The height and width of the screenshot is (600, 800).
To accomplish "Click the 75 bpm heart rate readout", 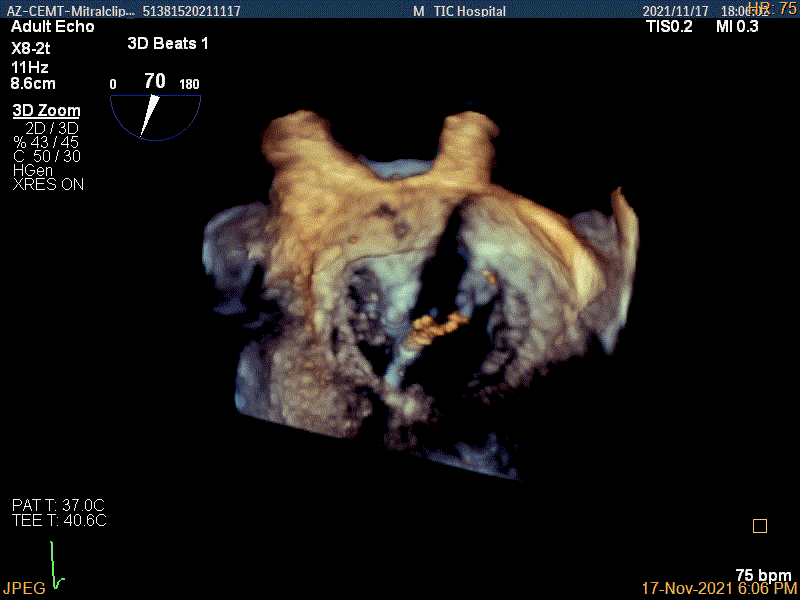I will point(763,575).
